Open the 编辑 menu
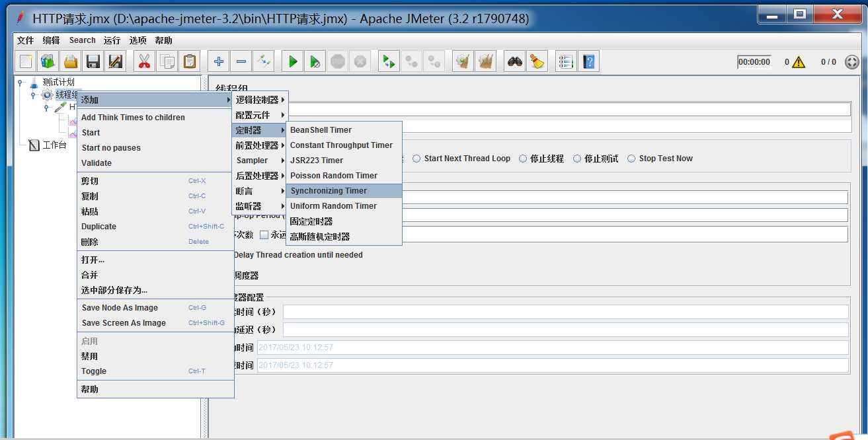 point(52,40)
